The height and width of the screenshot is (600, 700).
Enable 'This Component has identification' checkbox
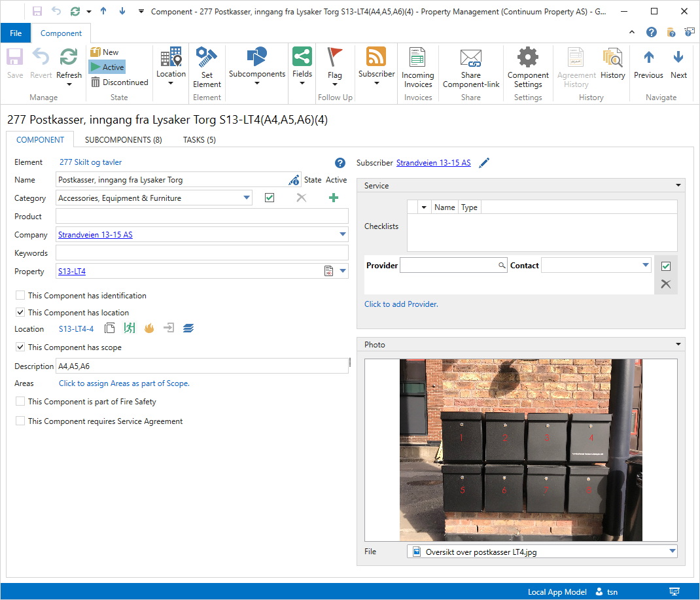pos(21,296)
